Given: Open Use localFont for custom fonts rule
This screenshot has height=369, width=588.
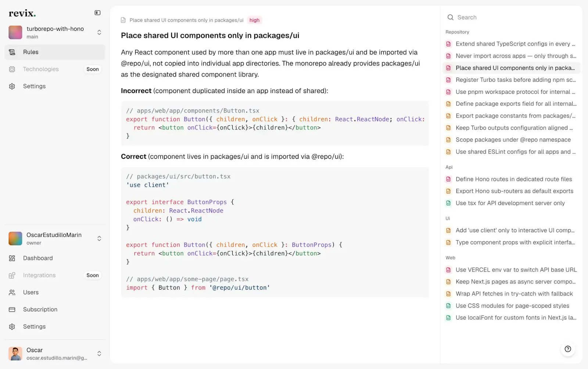Looking at the screenshot, I should (511, 318).
